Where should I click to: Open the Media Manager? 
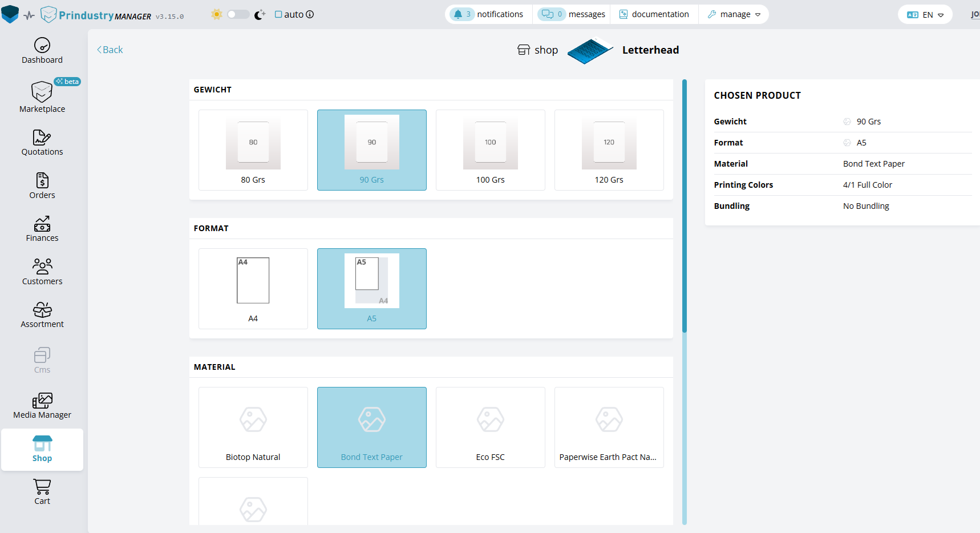[42, 406]
